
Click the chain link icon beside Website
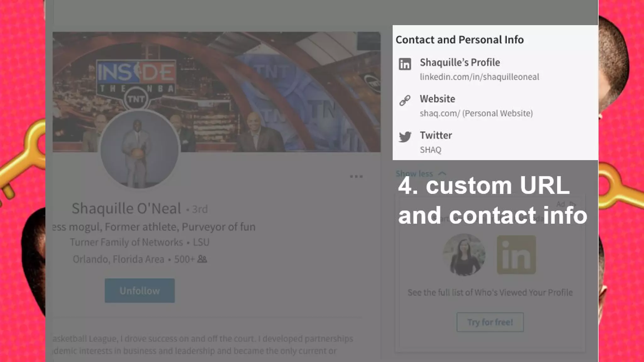pyautogui.click(x=405, y=101)
